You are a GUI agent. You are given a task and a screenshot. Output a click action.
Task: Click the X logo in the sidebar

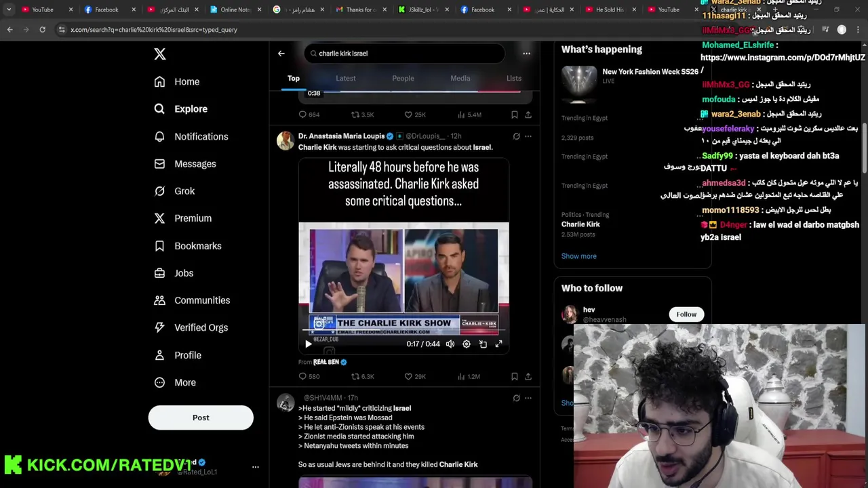point(160,54)
